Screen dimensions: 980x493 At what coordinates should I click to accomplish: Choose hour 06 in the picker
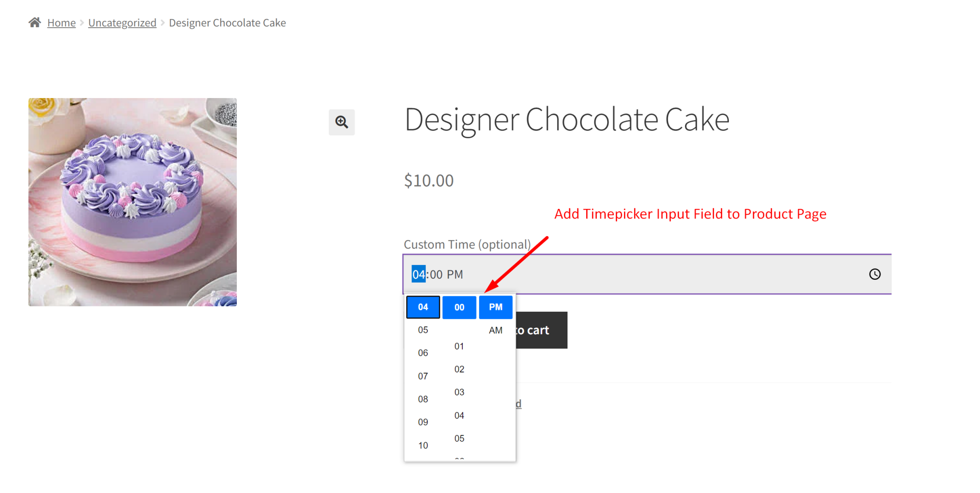(x=423, y=353)
